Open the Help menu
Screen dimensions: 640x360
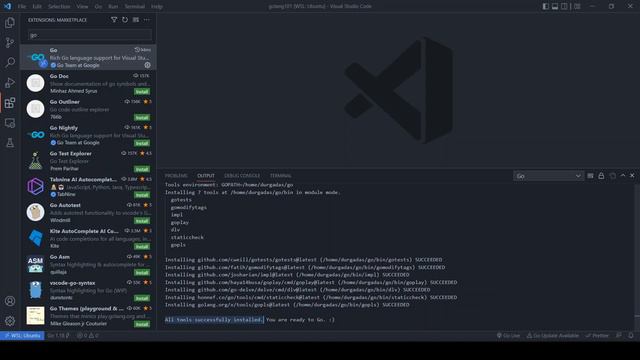(x=157, y=7)
